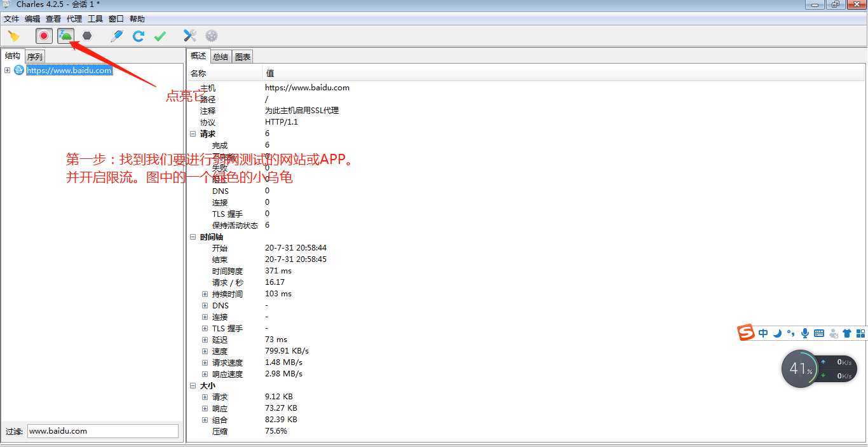The image size is (868, 447).
Task: Click the green Validate checkmark
Action: (159, 36)
